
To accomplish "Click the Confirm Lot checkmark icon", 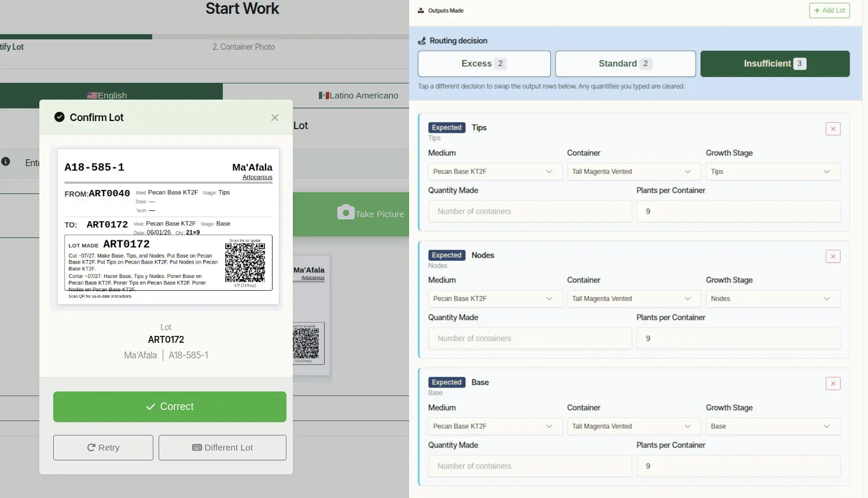I will coord(60,117).
